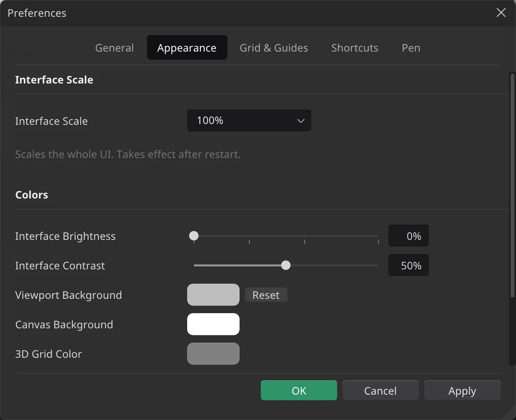Switch to the General tab
516x420 pixels.
114,48
